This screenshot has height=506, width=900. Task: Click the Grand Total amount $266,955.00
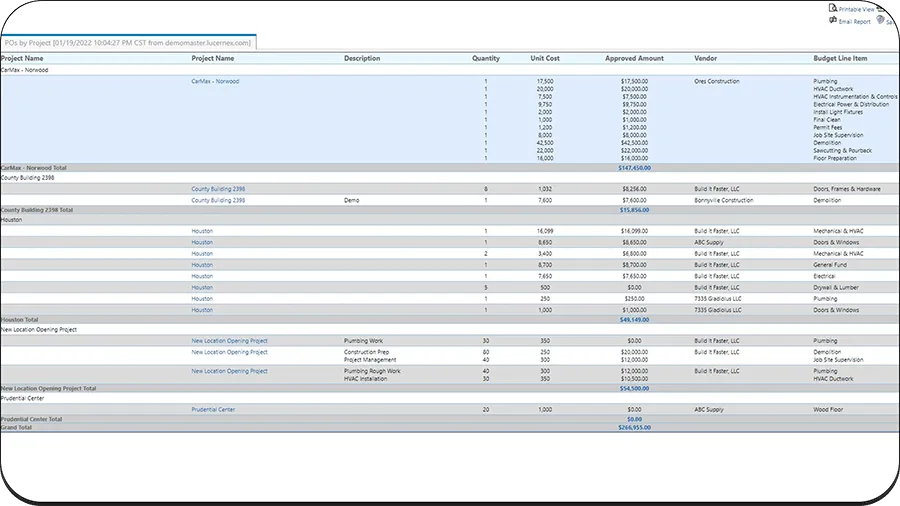634,427
